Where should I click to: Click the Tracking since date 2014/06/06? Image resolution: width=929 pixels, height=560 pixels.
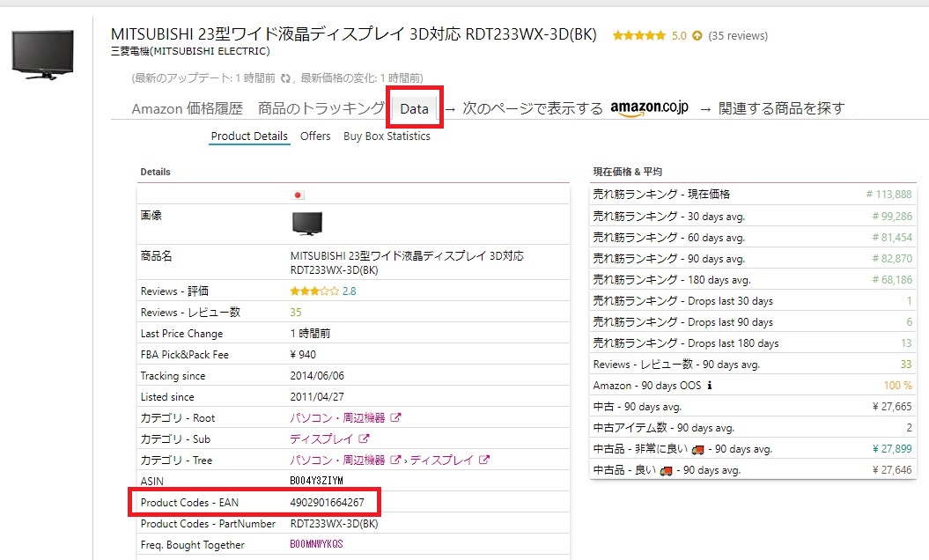point(317,376)
